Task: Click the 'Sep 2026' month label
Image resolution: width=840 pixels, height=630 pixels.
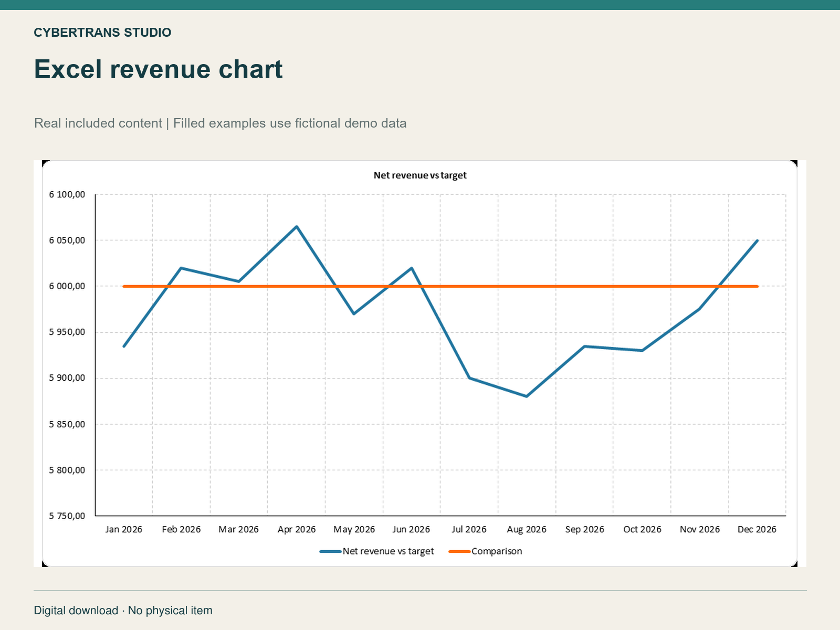Action: 584,529
